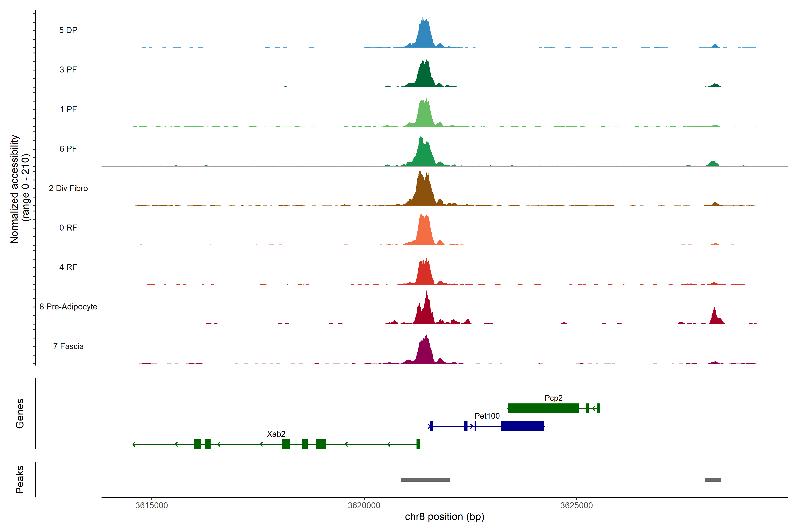Screen dimensions: 798x532
Task: Click the dark green 3 PF peak
Action: coord(424,76)
